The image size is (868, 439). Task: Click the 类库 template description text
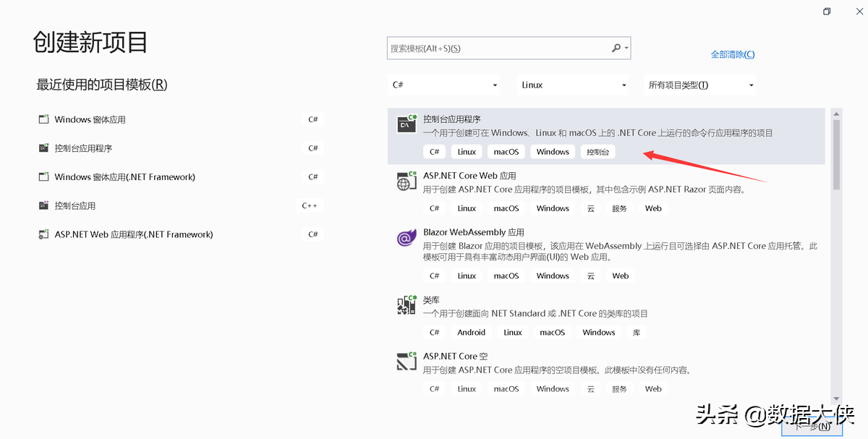535,313
